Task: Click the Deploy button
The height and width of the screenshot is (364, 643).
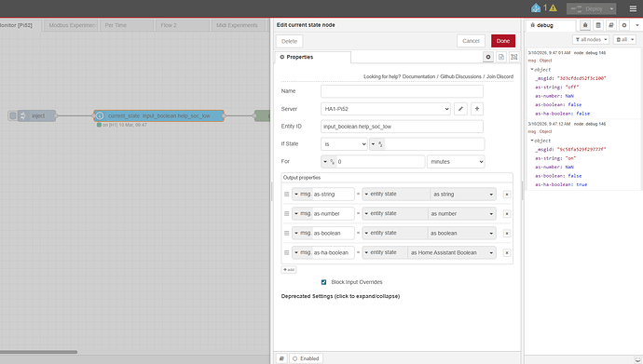Action: tap(588, 8)
